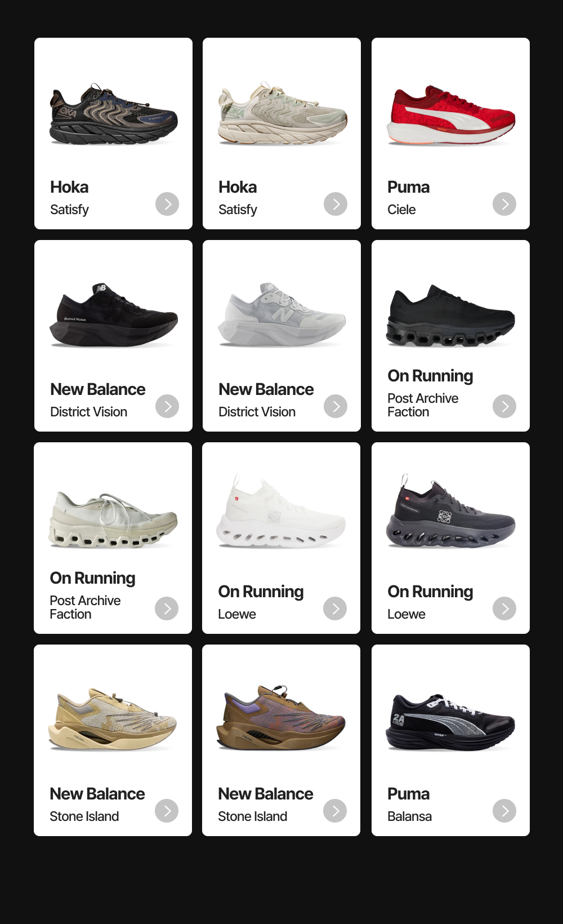The height and width of the screenshot is (924, 563).
Task: Open arrow on black New Balance District Vision
Action: point(167,406)
